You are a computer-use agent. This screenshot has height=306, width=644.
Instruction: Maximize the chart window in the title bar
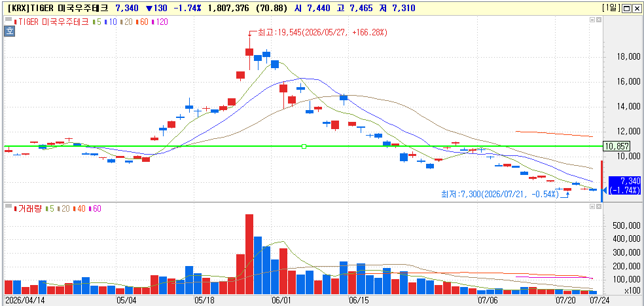(627, 9)
